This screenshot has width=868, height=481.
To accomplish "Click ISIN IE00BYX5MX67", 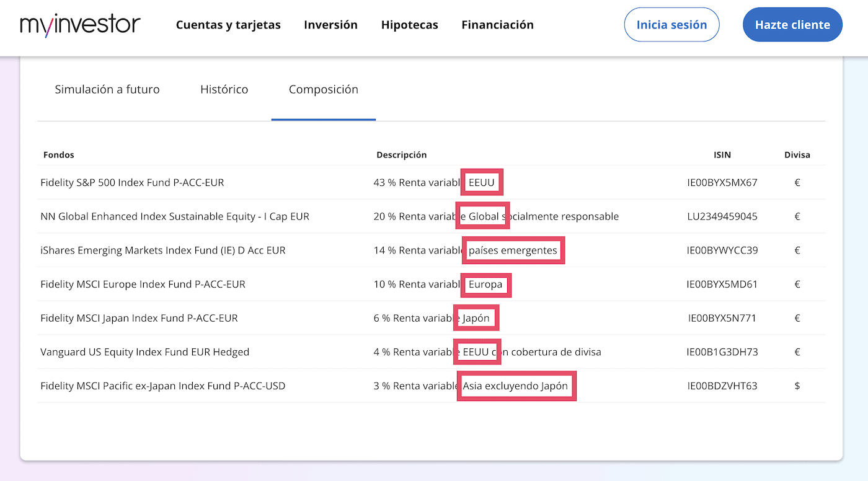I will coord(722,183).
